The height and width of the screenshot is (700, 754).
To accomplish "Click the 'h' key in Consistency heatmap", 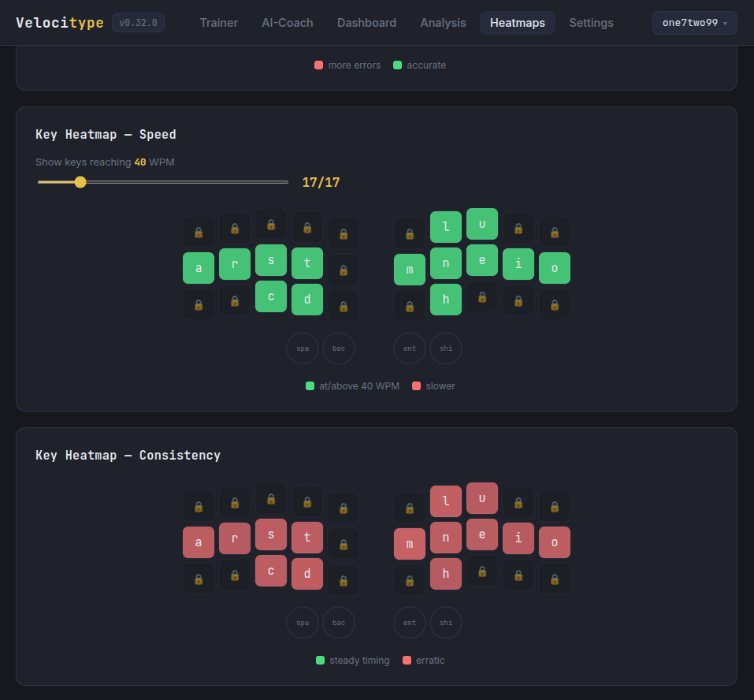I will click(x=446, y=573).
